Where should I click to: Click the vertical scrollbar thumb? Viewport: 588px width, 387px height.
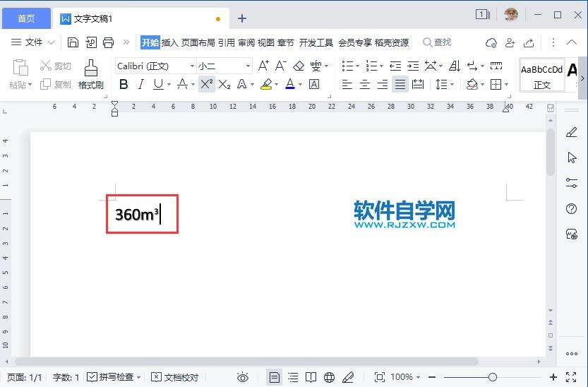[x=550, y=152]
